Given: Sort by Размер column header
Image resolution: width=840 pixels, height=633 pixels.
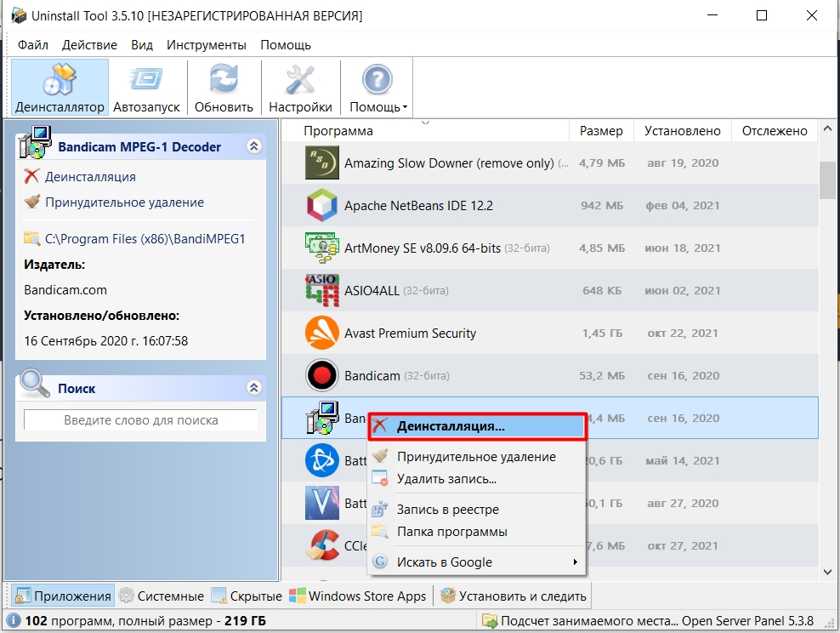Looking at the screenshot, I should click(x=601, y=131).
